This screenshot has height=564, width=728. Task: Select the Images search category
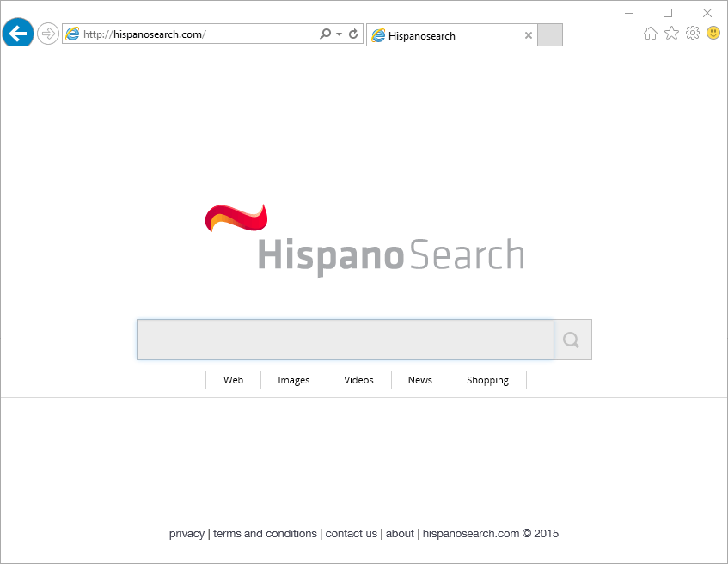(294, 380)
